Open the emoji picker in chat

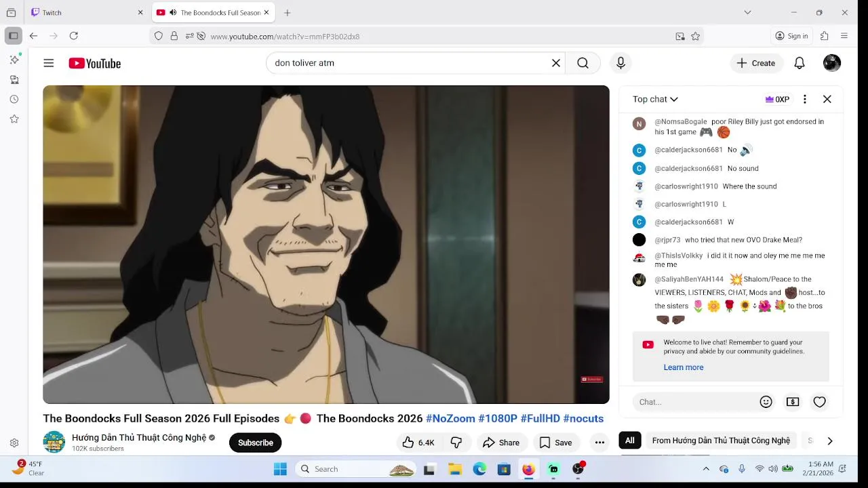point(766,402)
